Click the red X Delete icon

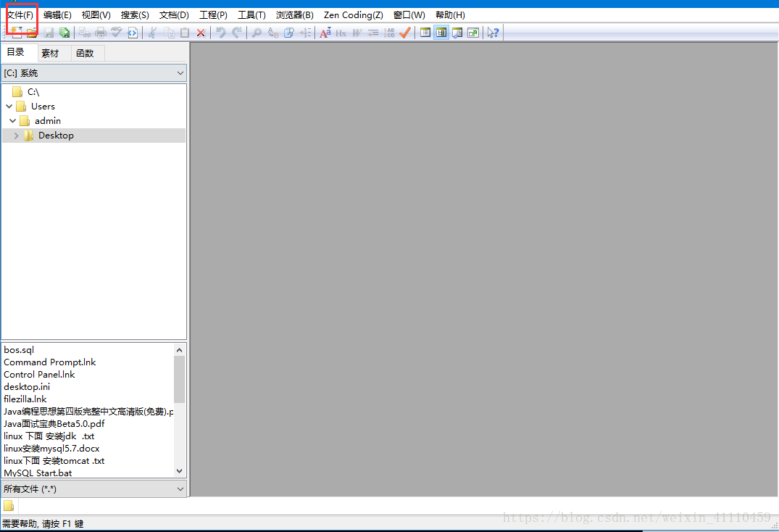click(201, 33)
